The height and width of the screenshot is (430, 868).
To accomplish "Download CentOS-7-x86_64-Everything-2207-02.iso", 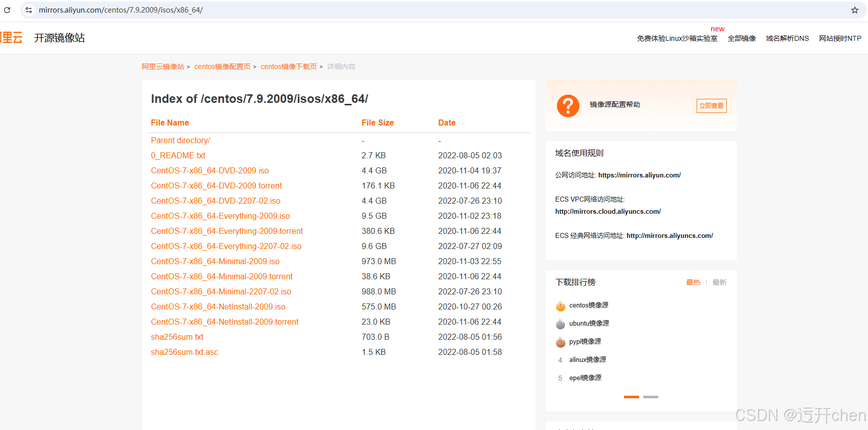I will click(x=226, y=247).
